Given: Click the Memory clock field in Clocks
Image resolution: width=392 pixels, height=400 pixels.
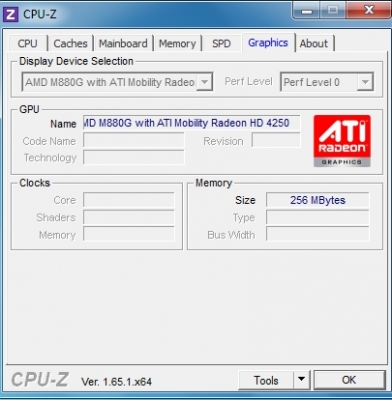Looking at the screenshot, I should [x=129, y=234].
